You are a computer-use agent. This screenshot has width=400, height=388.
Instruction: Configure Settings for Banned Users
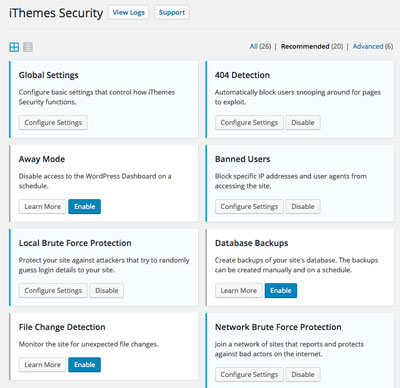click(x=249, y=207)
